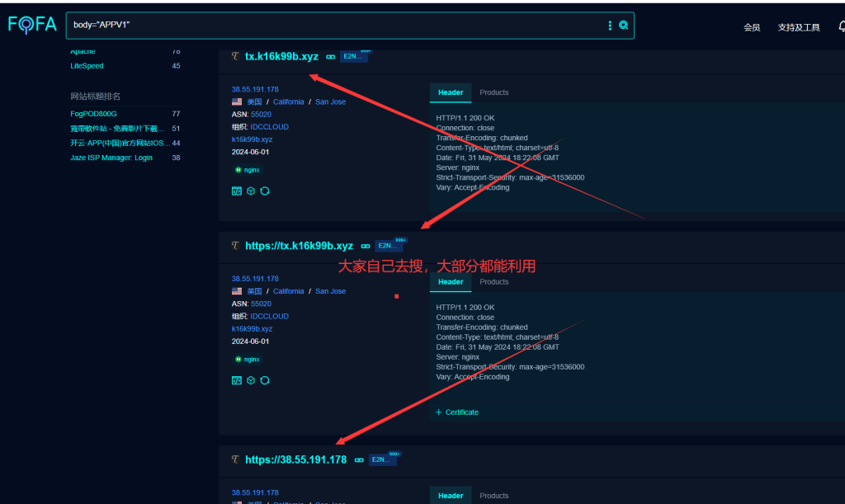The height and width of the screenshot is (504, 845).
Task: Switch to Header tab in https://tx.k16k99b.xyz result
Action: (451, 282)
